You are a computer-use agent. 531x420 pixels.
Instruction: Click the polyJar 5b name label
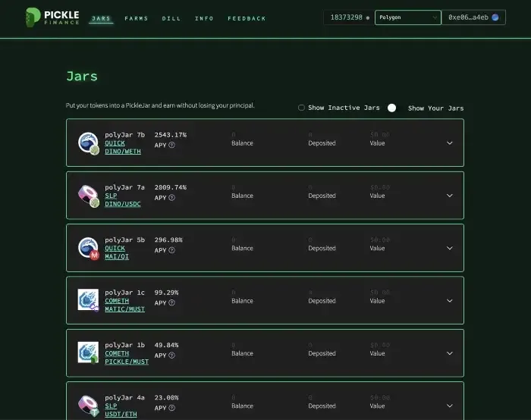(x=124, y=240)
